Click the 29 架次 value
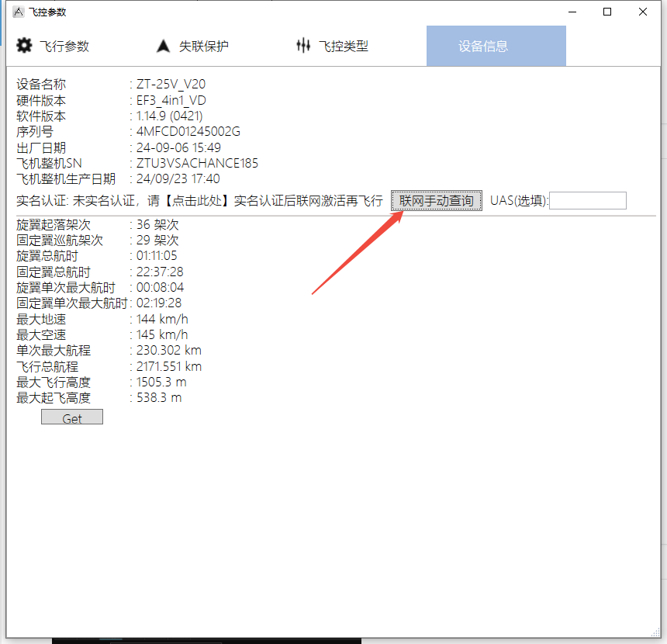Screen dimensions: 667x644 (157, 240)
